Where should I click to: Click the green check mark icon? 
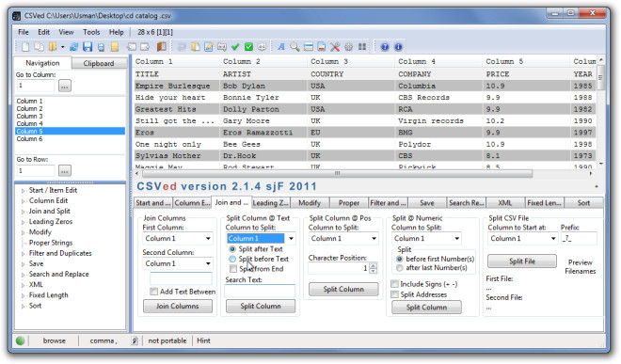pos(235,47)
